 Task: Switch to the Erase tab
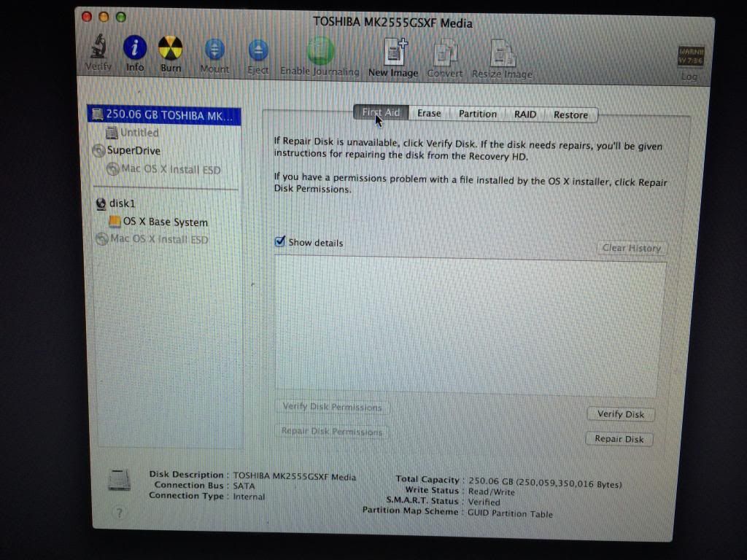click(429, 113)
